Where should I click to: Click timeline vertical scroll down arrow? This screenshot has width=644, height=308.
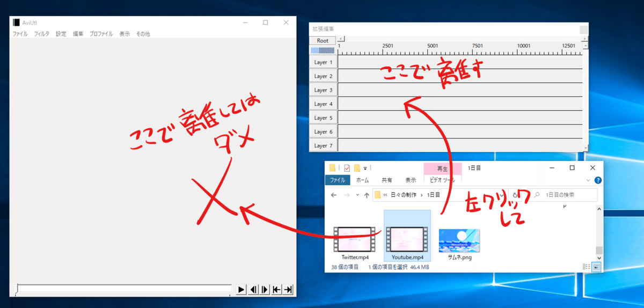[x=585, y=148]
